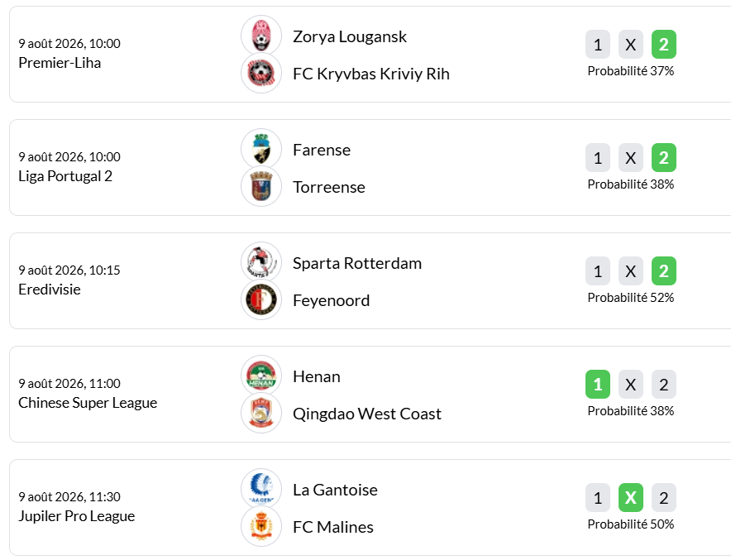The image size is (731, 560).
Task: Select the Qingdao West Coast crest
Action: [261, 413]
